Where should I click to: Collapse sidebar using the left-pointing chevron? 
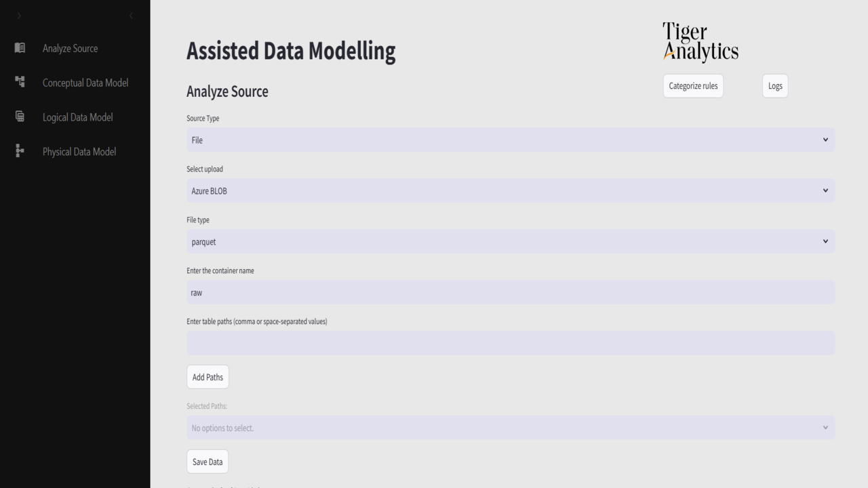point(131,16)
